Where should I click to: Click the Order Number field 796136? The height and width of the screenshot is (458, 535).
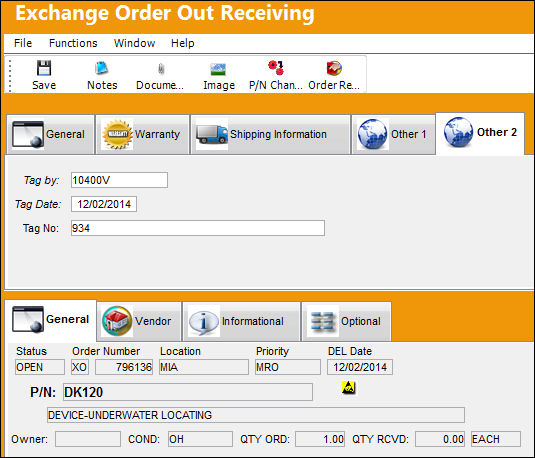coord(124,367)
